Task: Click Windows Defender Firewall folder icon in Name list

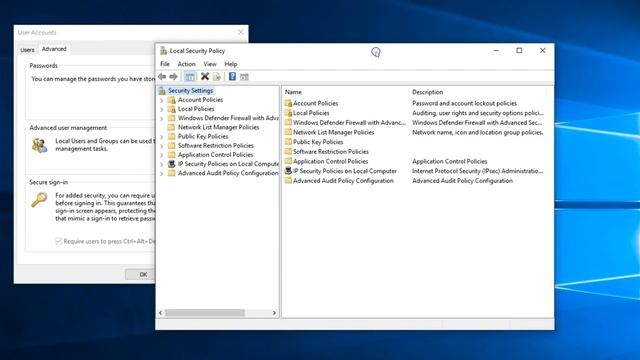Action: [288, 122]
